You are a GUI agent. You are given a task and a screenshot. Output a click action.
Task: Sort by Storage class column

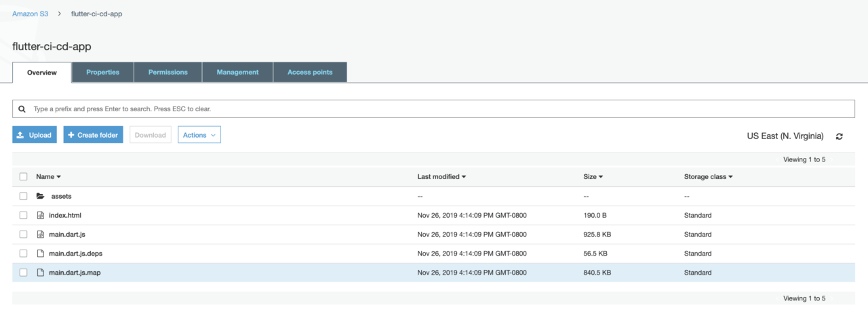pos(708,177)
